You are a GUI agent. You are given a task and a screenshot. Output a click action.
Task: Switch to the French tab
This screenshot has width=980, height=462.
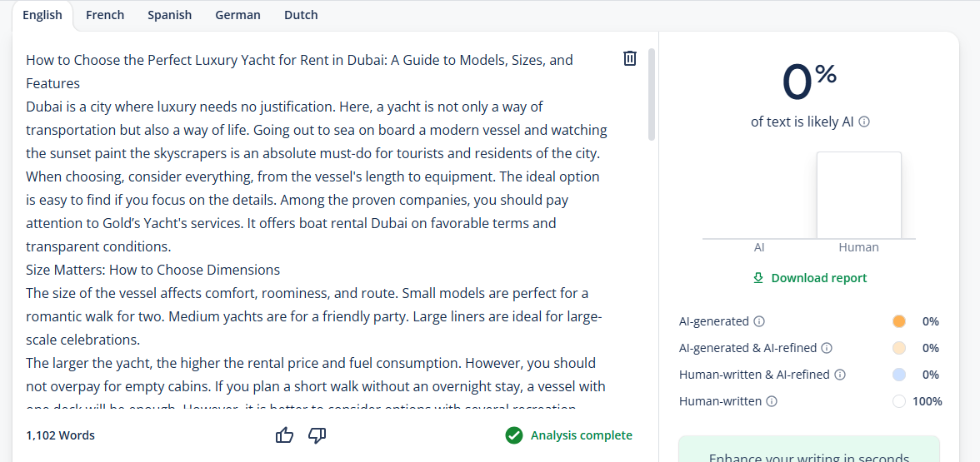(x=105, y=15)
